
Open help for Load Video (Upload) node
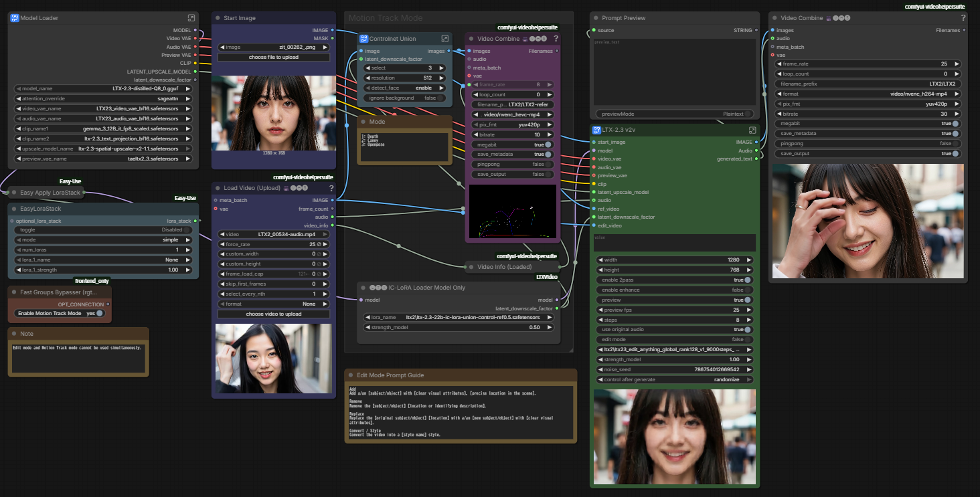point(331,188)
